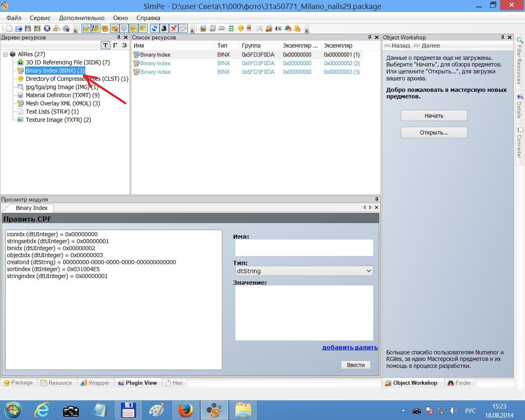This screenshot has height=420, width=525.
Task: Open the Дополнительно menu
Action: [82, 18]
